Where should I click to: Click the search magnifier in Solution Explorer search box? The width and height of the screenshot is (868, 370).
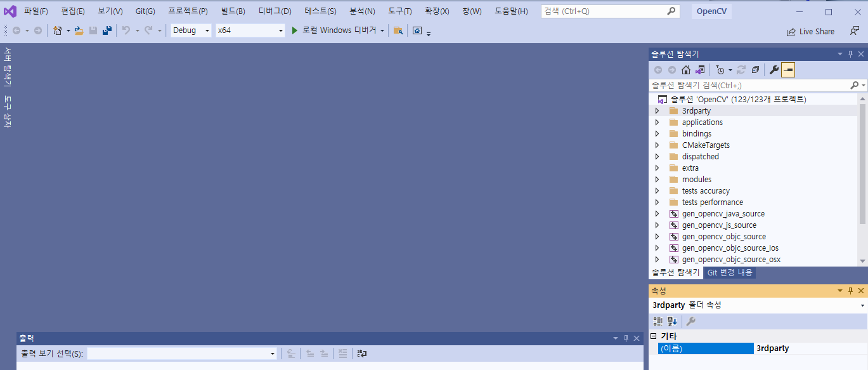click(854, 85)
